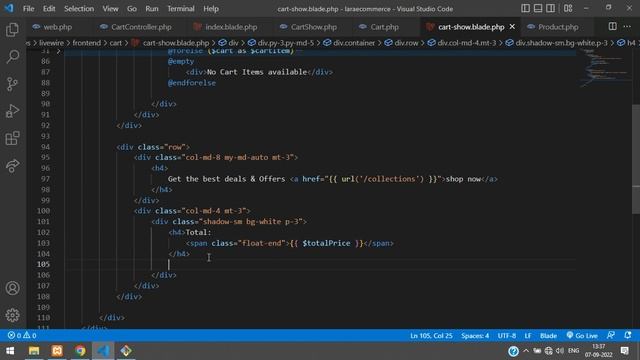Click Visual Studio Code taskbar icon
This screenshot has height=360, width=640.
tap(103, 351)
